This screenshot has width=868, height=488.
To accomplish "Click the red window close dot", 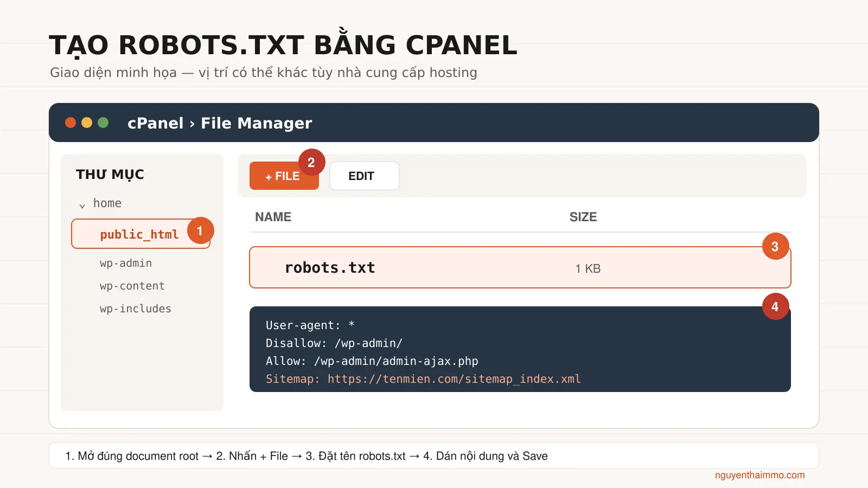I will (x=71, y=123).
